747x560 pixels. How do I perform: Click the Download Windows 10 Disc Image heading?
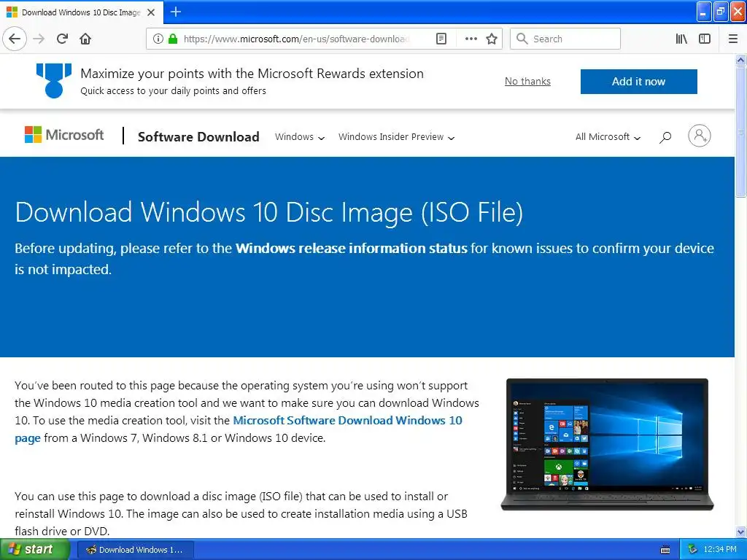[269, 212]
